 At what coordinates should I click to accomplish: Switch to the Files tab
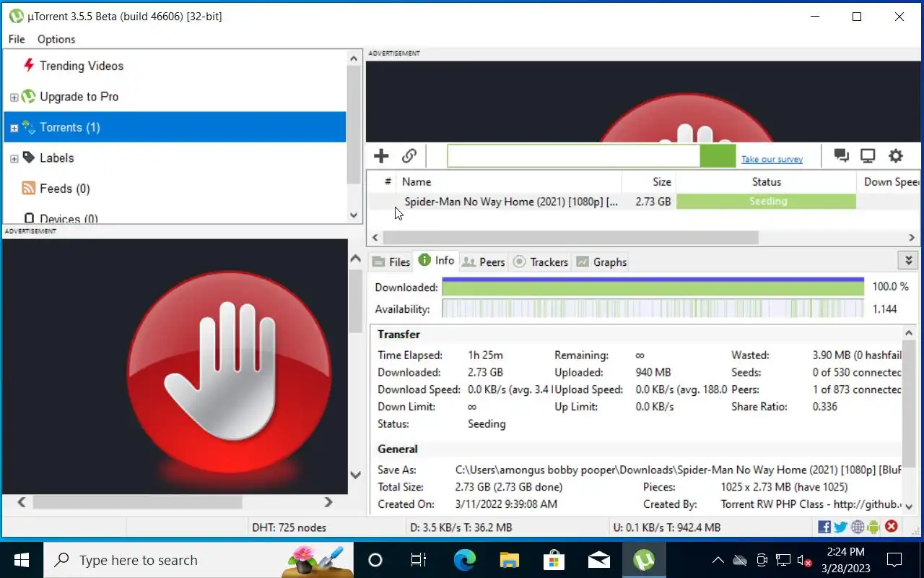(391, 262)
